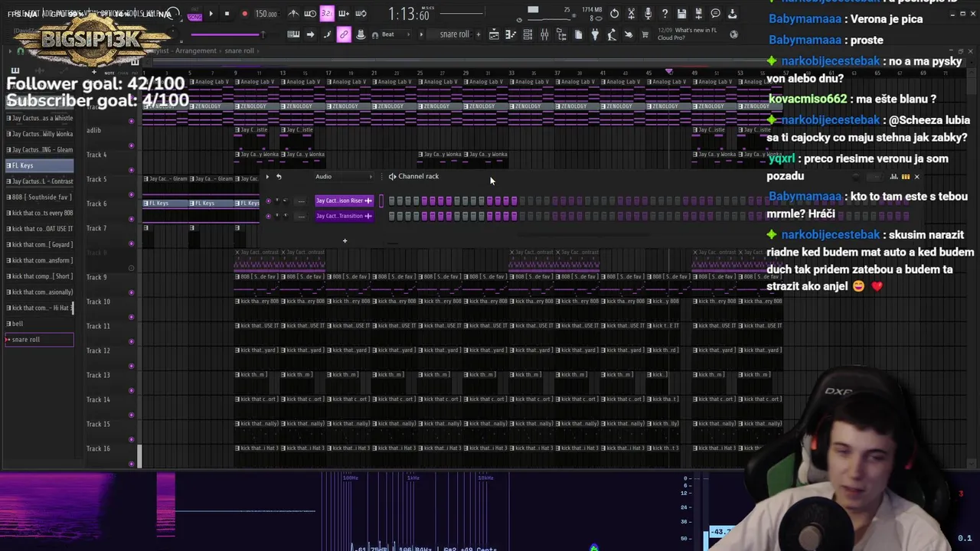
Task: Select 'snare roll' pattern in the picker
Action: pos(40,340)
